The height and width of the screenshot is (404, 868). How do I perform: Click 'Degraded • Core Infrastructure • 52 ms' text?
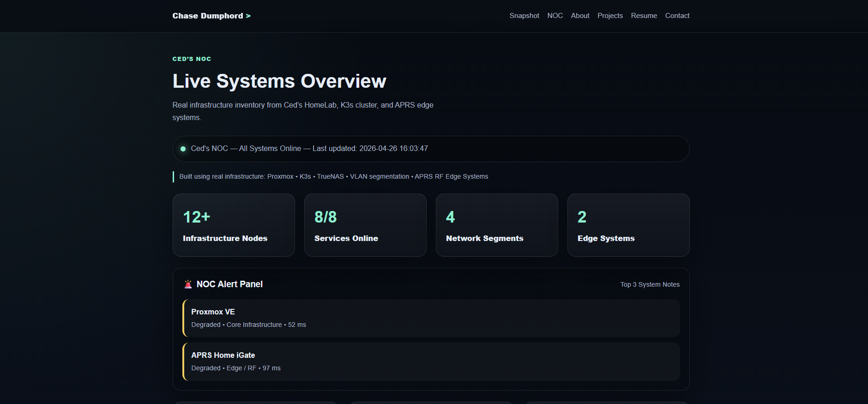click(x=249, y=325)
